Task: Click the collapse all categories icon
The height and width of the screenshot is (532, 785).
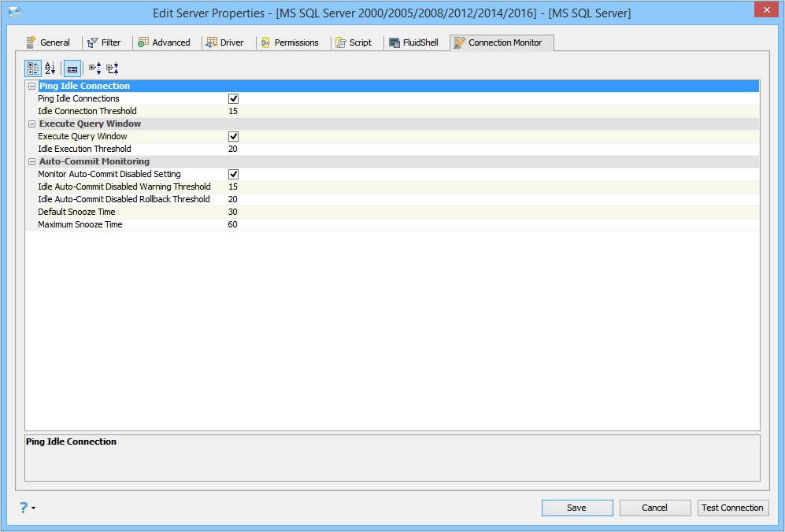Action: [x=113, y=68]
